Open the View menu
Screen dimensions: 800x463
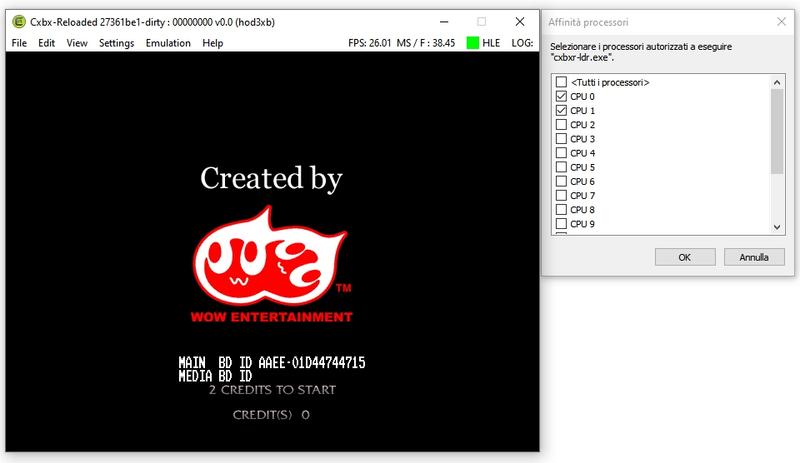[x=77, y=43]
